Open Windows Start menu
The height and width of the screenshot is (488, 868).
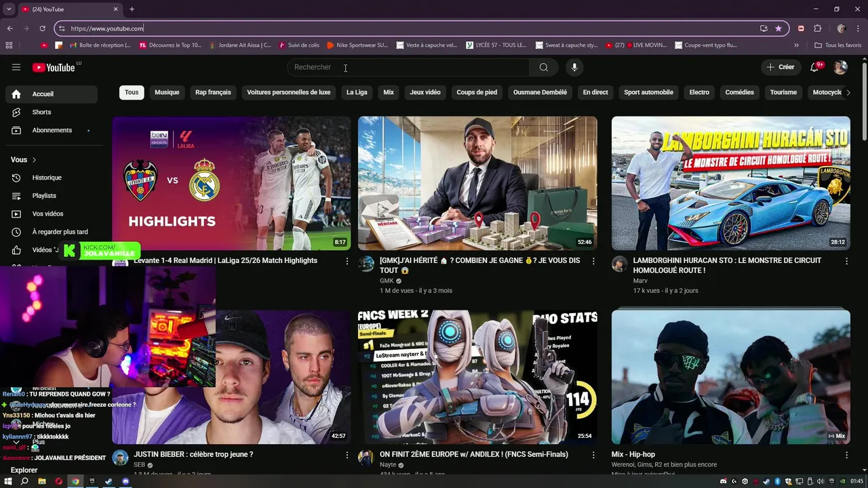(x=8, y=481)
